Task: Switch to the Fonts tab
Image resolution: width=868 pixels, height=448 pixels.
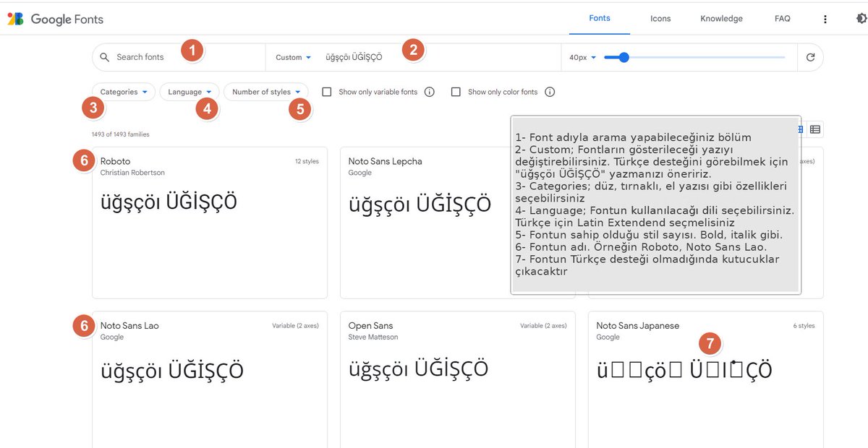Action: click(x=600, y=19)
